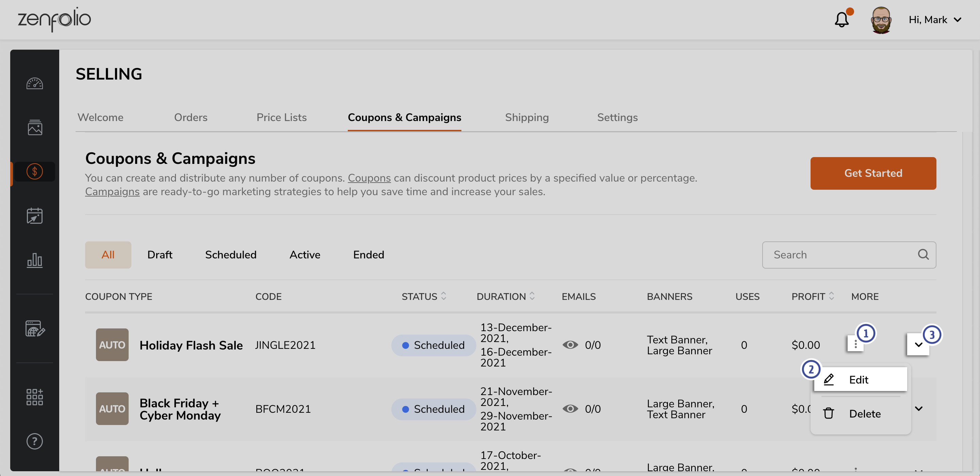Choose Edit from the coupon context menu
The width and height of the screenshot is (980, 476).
(859, 379)
